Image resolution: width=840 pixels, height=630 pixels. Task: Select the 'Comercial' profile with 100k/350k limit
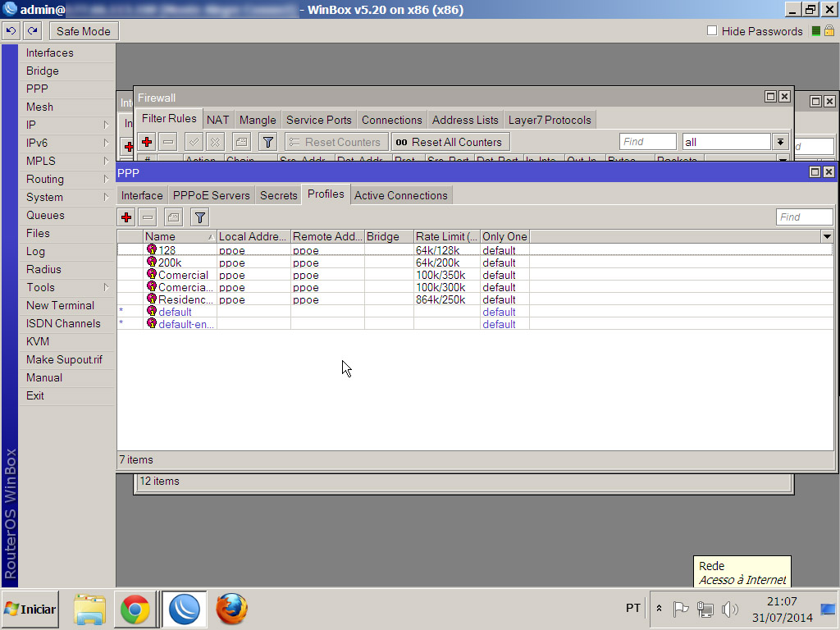click(x=475, y=274)
